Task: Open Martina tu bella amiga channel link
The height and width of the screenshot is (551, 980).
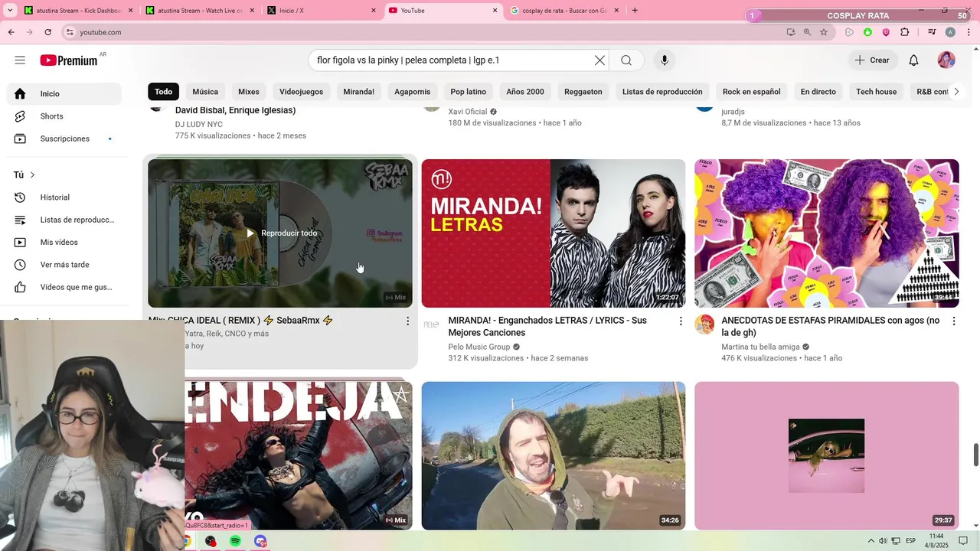Action: [760, 347]
